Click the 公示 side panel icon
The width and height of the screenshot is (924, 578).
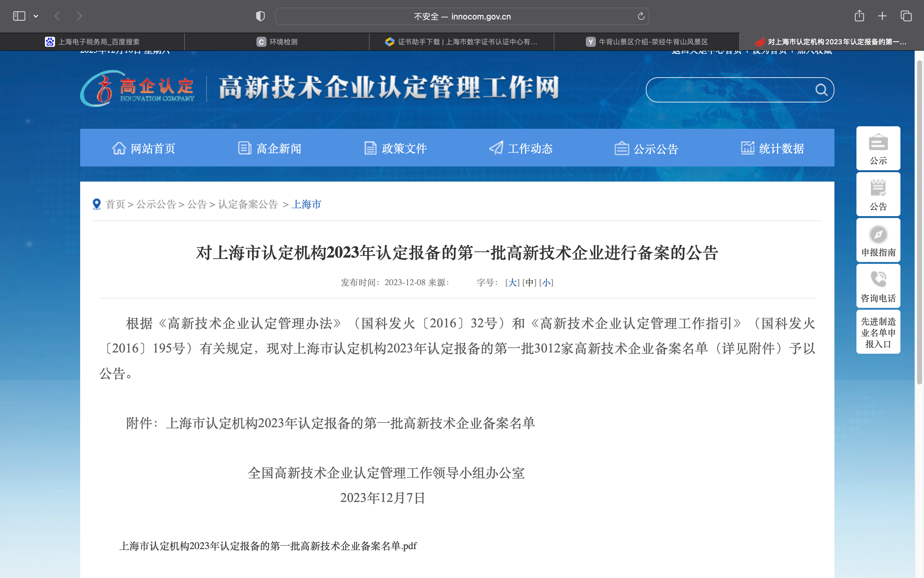(x=878, y=148)
